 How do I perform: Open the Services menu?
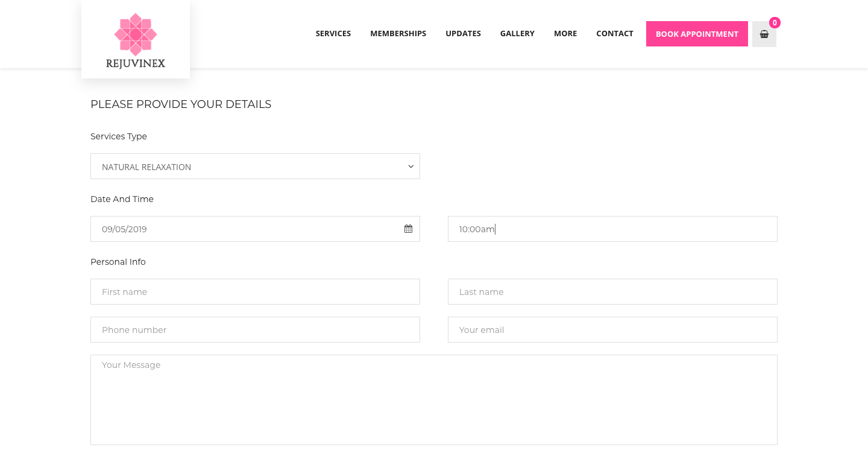coord(333,34)
